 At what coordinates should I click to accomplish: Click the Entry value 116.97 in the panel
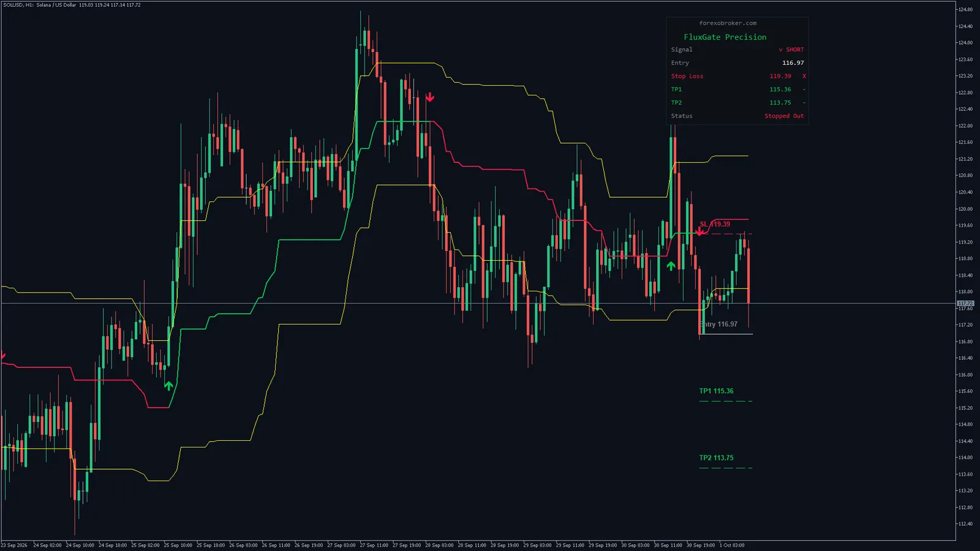pos(793,62)
